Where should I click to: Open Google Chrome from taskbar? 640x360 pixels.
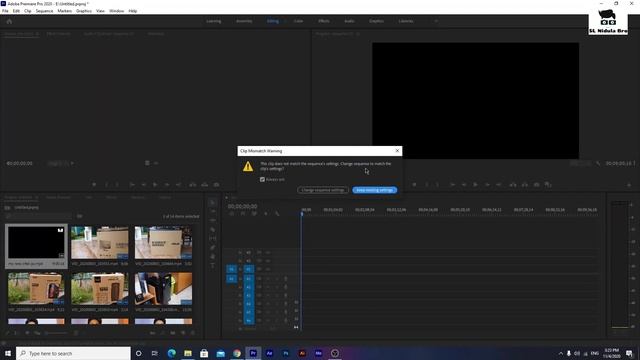(x=237, y=353)
